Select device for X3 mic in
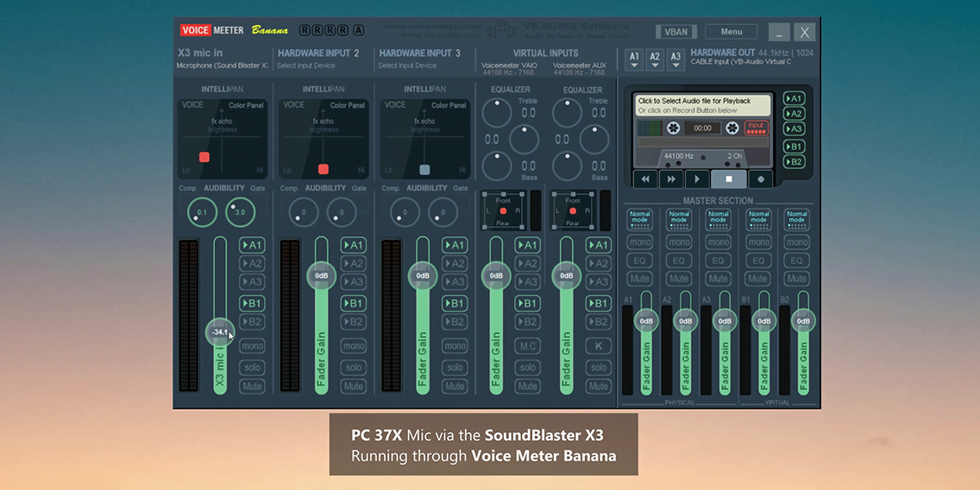The image size is (980, 490). 222,65
